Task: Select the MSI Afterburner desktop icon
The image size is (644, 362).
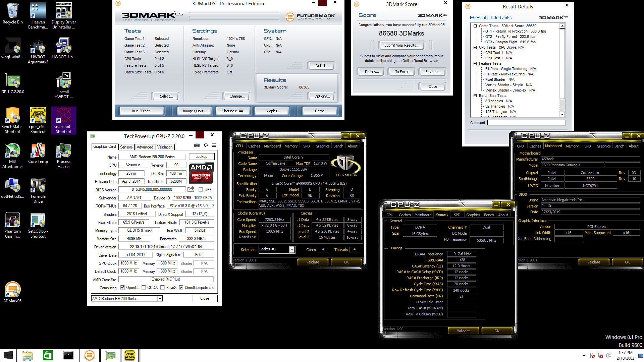Action: 13,156
